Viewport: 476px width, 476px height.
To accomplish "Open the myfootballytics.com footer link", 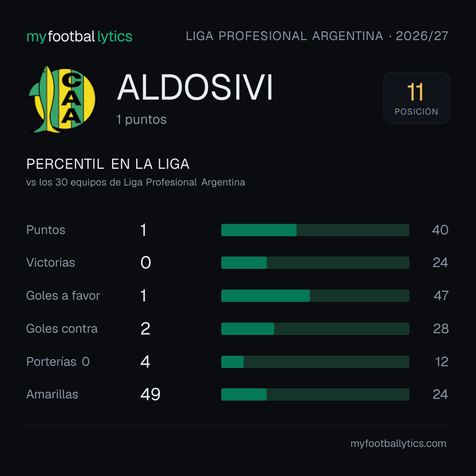I will 398,443.
